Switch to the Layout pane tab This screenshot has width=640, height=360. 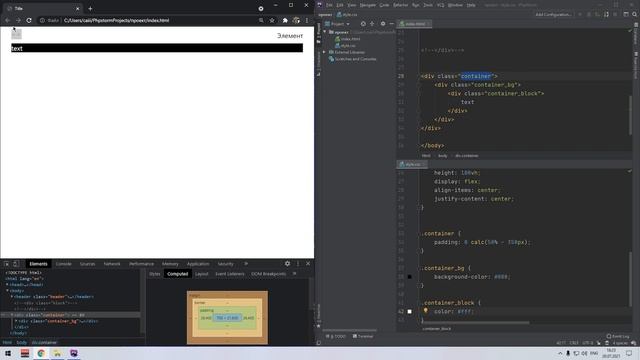202,274
